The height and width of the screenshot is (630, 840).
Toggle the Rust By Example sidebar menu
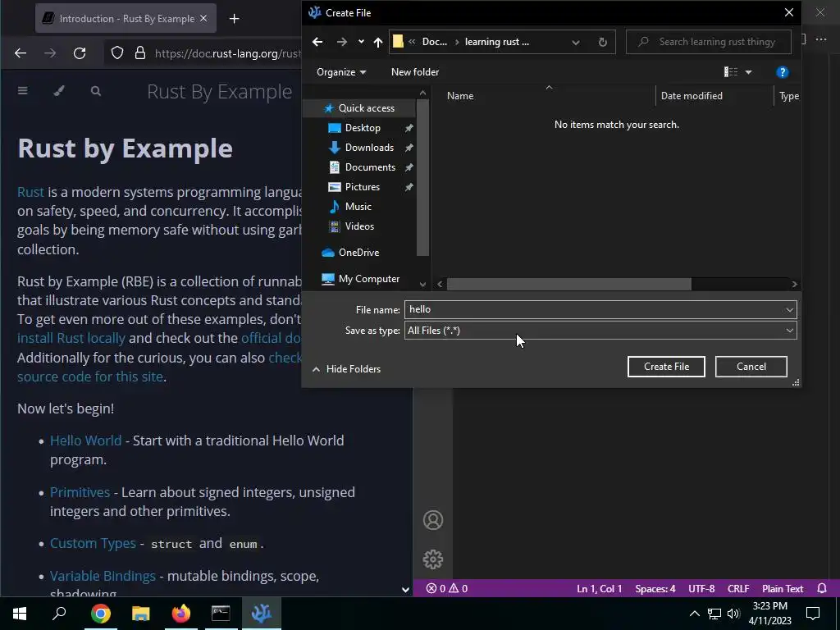click(22, 91)
